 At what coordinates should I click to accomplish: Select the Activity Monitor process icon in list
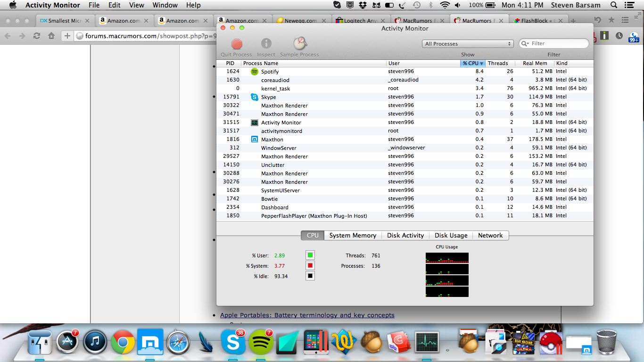point(255,123)
